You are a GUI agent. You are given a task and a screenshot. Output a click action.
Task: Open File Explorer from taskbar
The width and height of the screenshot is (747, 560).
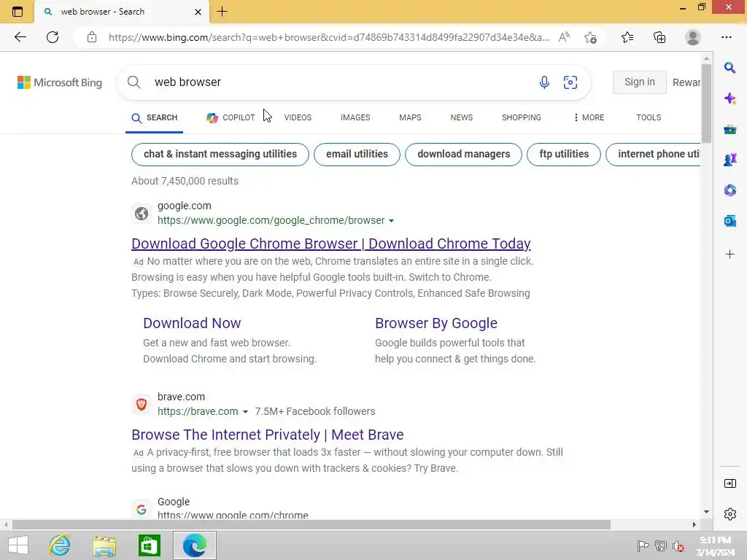click(104, 545)
